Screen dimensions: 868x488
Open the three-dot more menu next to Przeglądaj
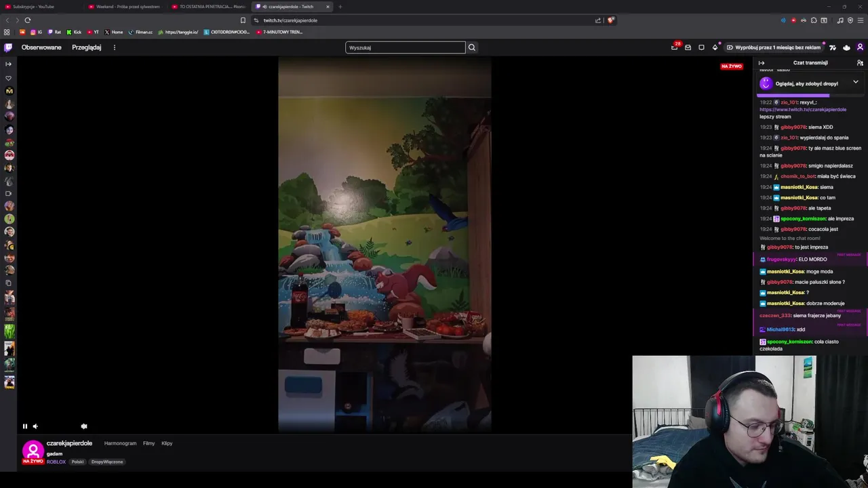(x=115, y=47)
